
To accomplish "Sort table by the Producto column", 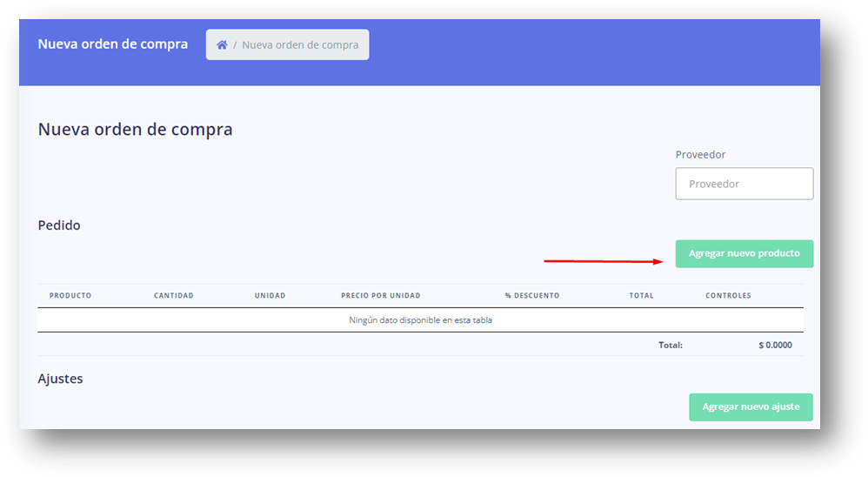I will point(70,296).
